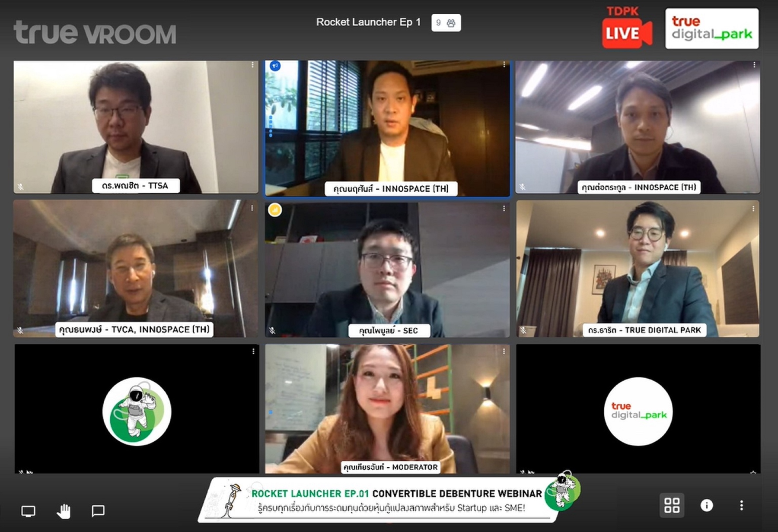This screenshot has width=778, height=532.
Task: Toggle muted mic icon on TTSA tile
Action: [x=20, y=187]
